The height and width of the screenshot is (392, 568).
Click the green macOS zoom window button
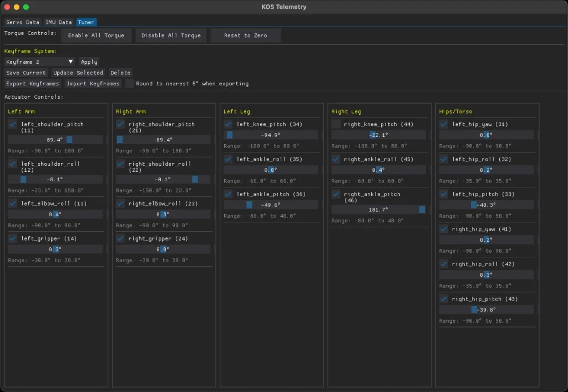pyautogui.click(x=26, y=7)
